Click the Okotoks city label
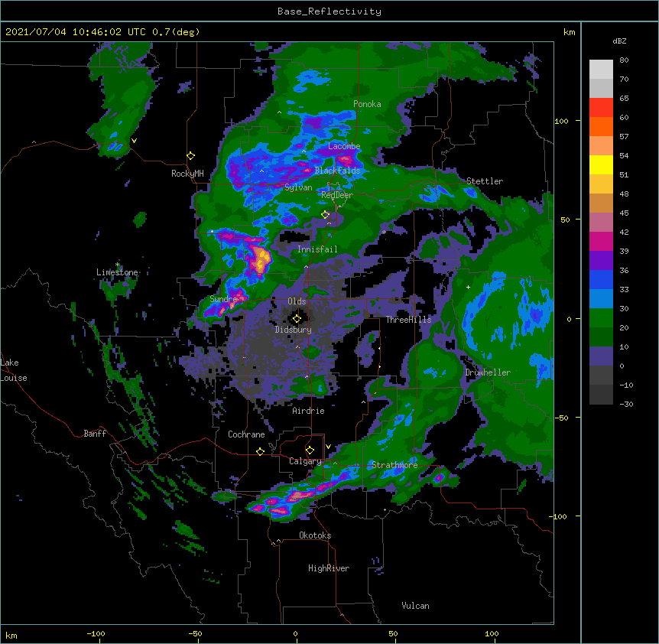This screenshot has height=644, width=659. tap(315, 535)
